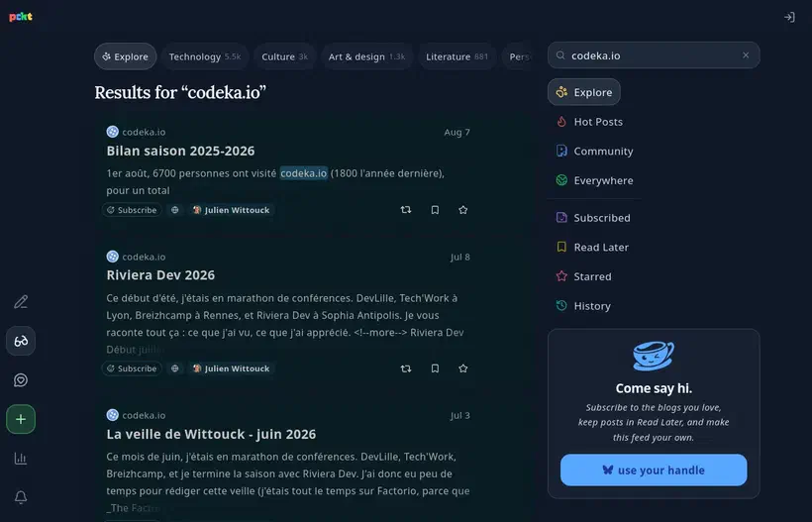Image resolution: width=812 pixels, height=522 pixels.
Task: Open the bar chart stats icon
Action: click(x=21, y=459)
